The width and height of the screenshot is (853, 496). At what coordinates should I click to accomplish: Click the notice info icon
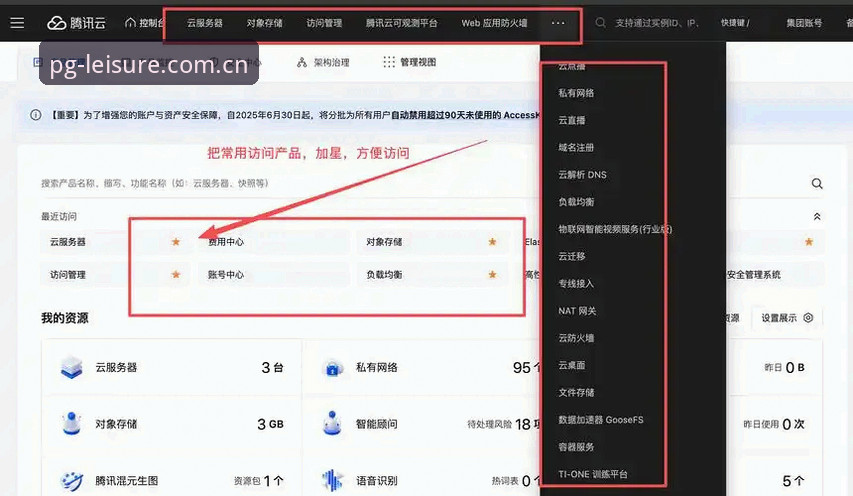[x=35, y=115]
